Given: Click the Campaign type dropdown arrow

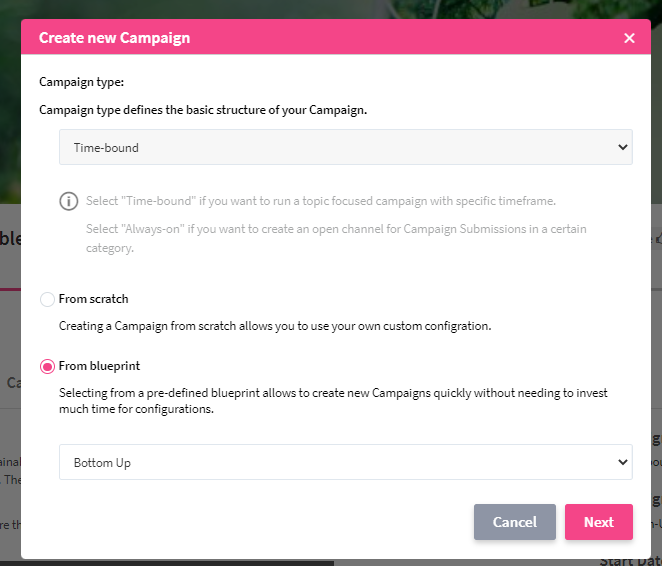Looking at the screenshot, I should coord(623,147).
